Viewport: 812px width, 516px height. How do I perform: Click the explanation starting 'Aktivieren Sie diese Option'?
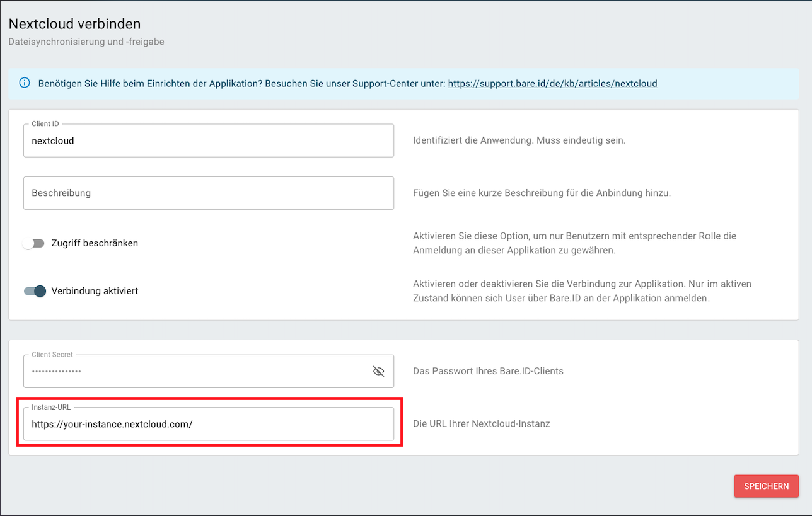[x=574, y=243]
